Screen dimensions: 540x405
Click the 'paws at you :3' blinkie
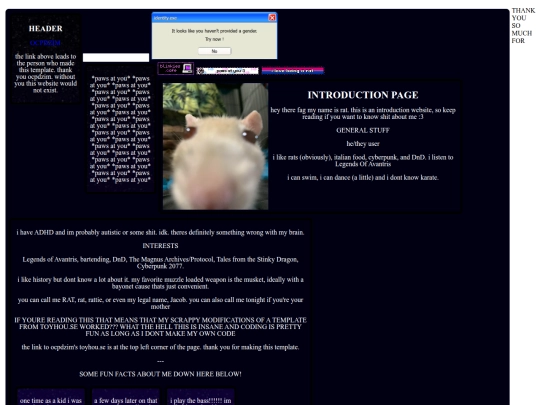pos(227,71)
